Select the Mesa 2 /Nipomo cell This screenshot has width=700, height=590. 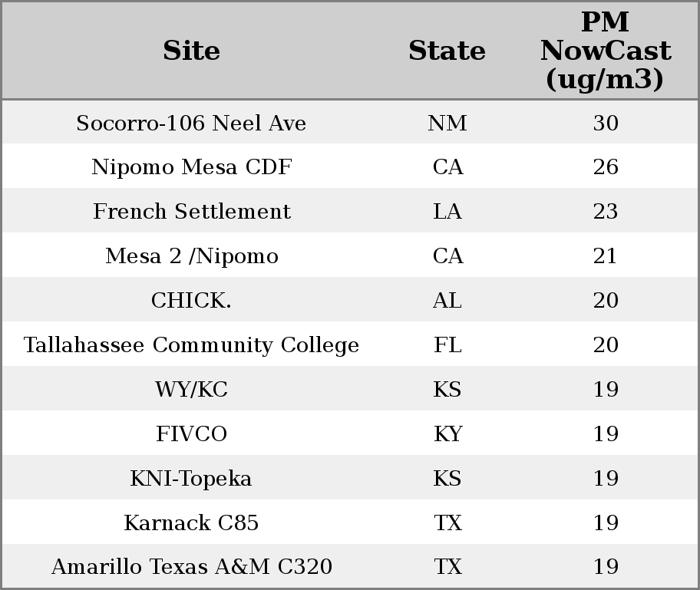(191, 256)
